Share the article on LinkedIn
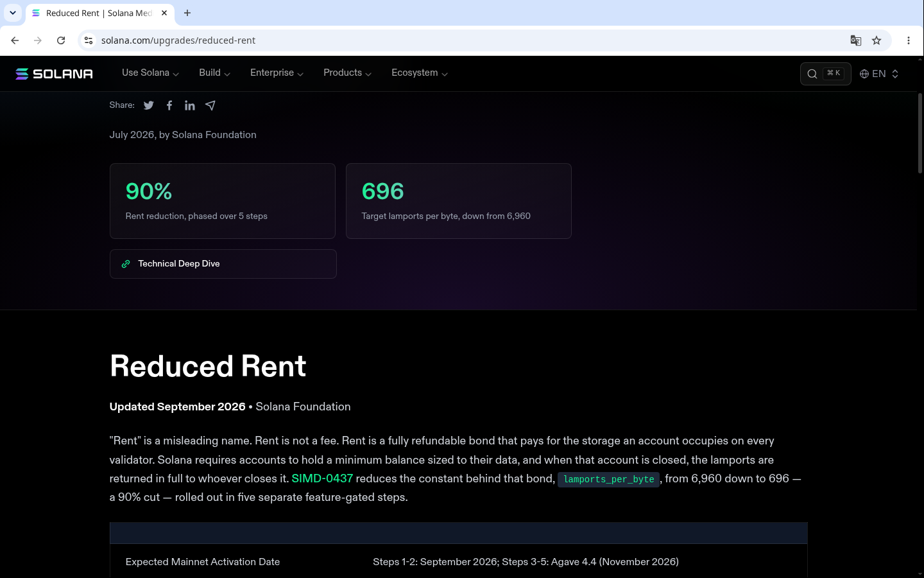The image size is (924, 578). pyautogui.click(x=190, y=105)
